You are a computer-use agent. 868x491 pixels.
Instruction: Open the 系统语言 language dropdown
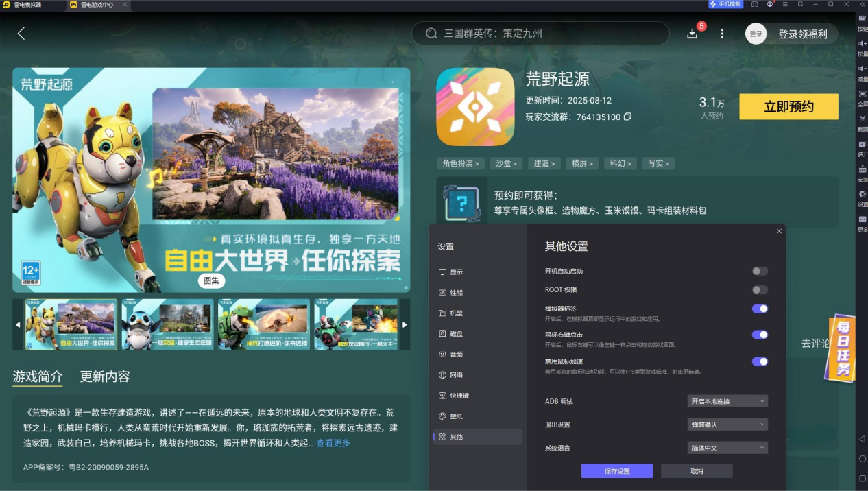[727, 447]
